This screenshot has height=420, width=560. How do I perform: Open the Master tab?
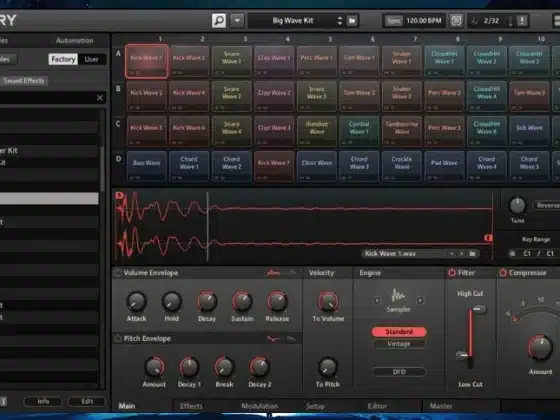coord(441,406)
